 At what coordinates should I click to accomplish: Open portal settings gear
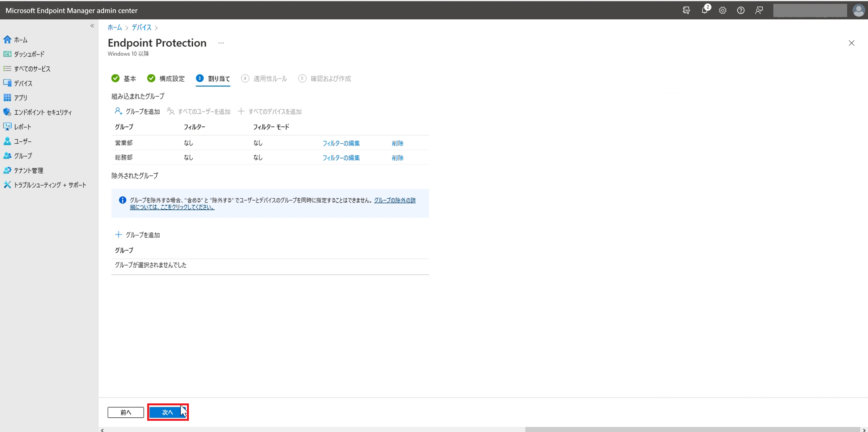(x=722, y=10)
